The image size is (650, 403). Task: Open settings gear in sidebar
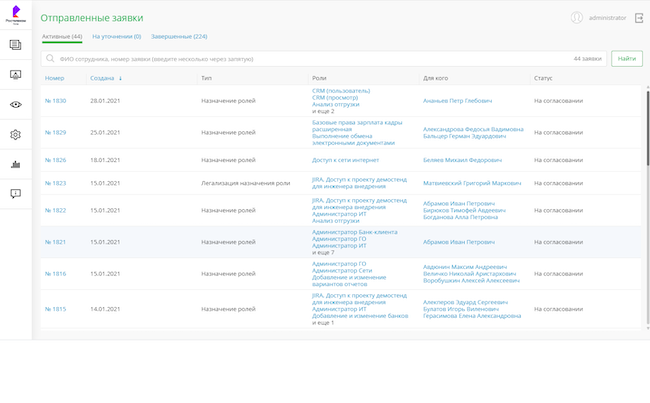click(x=15, y=135)
